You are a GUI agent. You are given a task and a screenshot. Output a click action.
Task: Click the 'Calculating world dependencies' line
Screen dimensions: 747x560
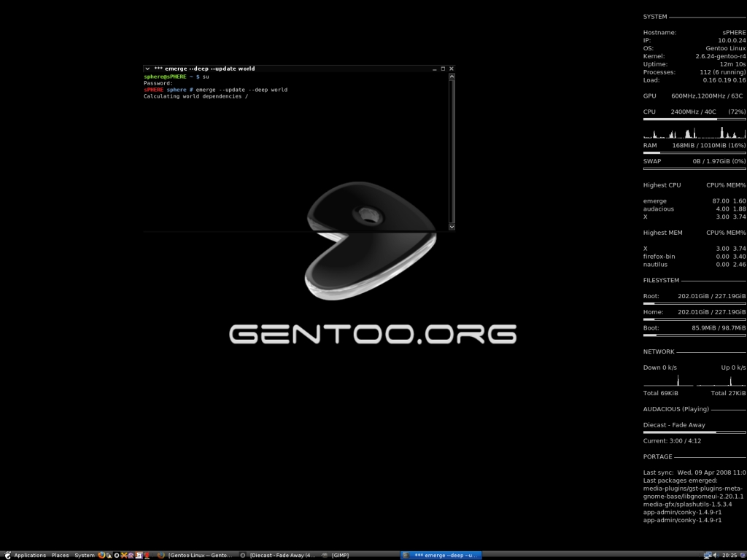196,96
